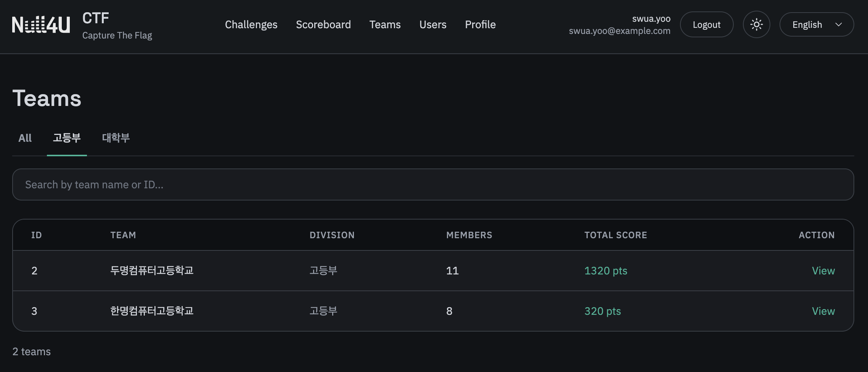Open the English language dropdown
Screen dimensions: 868x372
816,25
